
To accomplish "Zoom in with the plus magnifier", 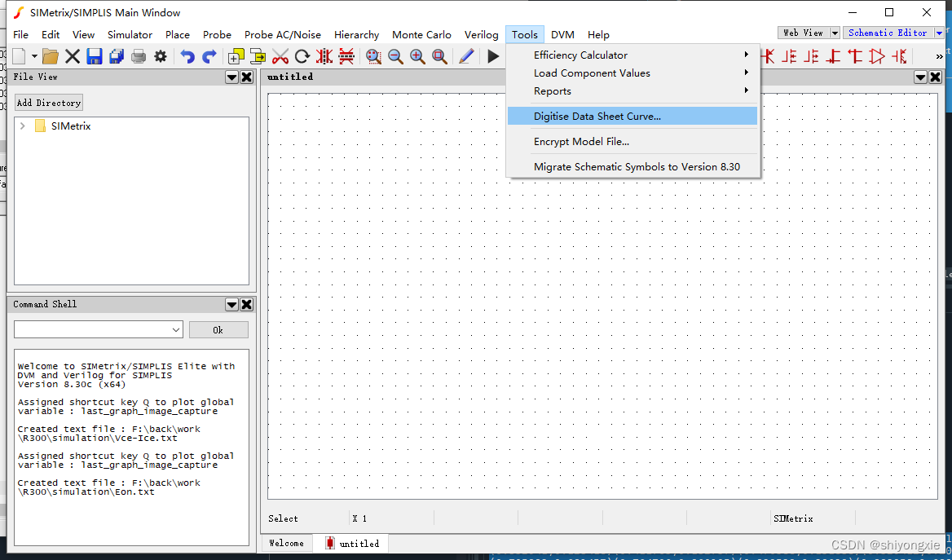I will 417,56.
